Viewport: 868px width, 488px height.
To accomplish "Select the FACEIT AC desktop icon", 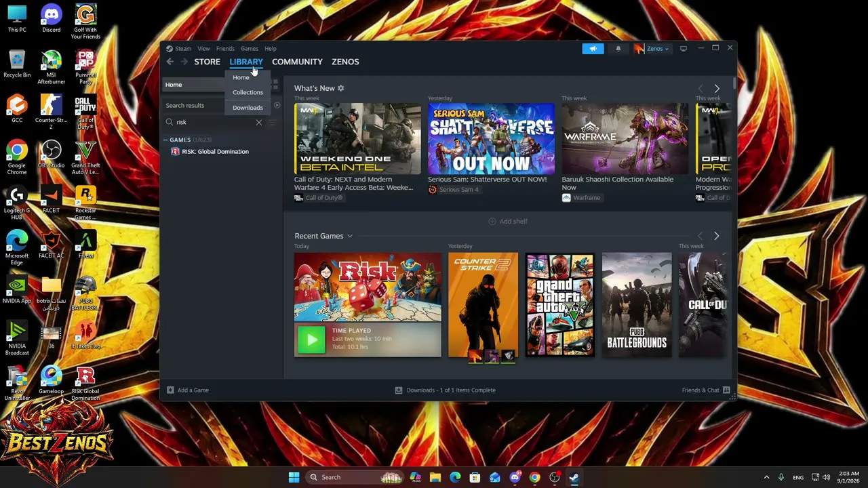I will coord(51,245).
